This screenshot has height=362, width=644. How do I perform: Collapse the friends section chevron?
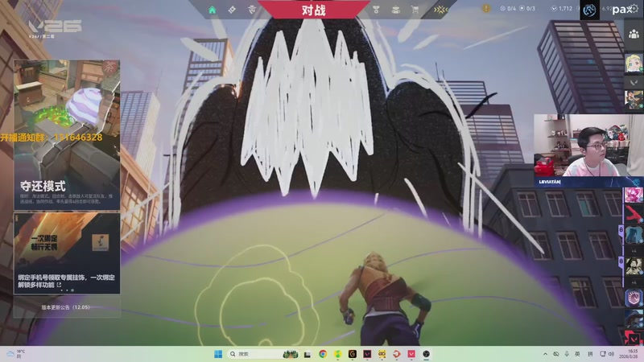[x=634, y=83]
